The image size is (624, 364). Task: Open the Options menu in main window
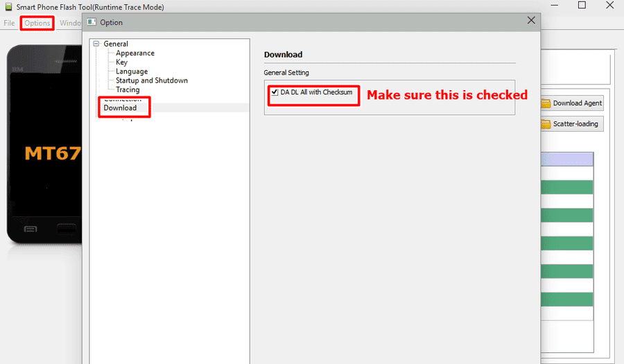pyautogui.click(x=37, y=23)
